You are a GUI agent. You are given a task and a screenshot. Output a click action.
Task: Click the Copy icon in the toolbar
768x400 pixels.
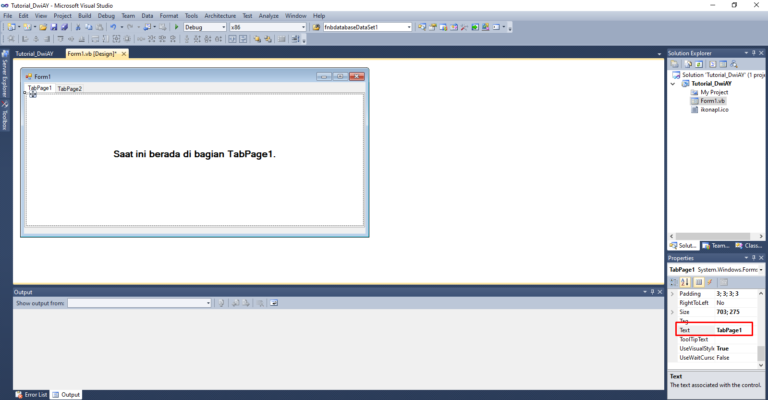tap(89, 27)
